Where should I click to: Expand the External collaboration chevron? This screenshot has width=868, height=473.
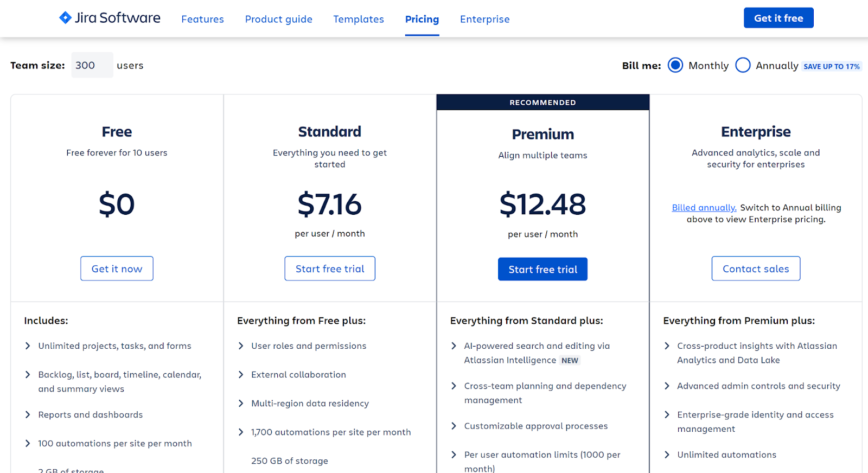241,375
